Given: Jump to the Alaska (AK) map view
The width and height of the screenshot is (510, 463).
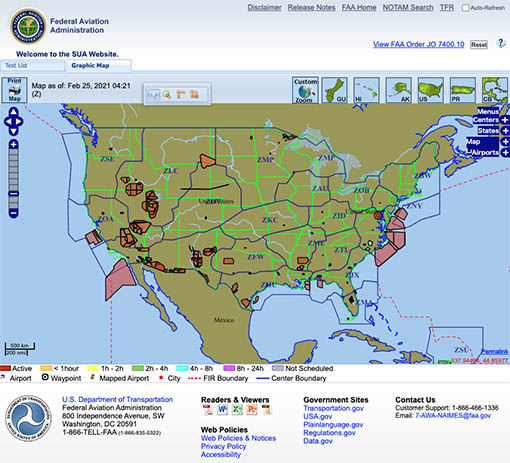Looking at the screenshot, I should pos(398,90).
